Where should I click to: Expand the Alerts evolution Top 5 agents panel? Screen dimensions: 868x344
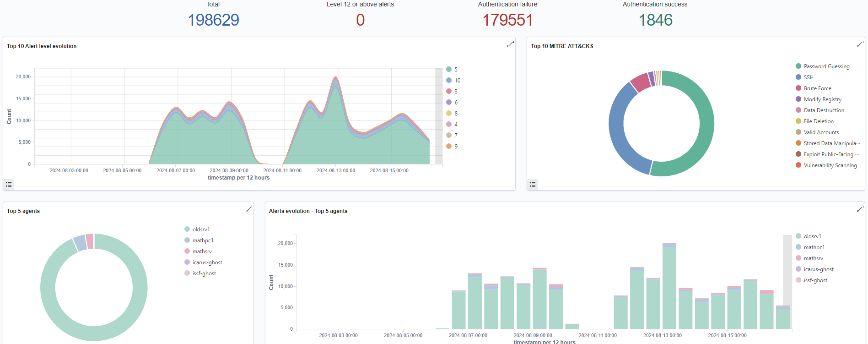860,209
